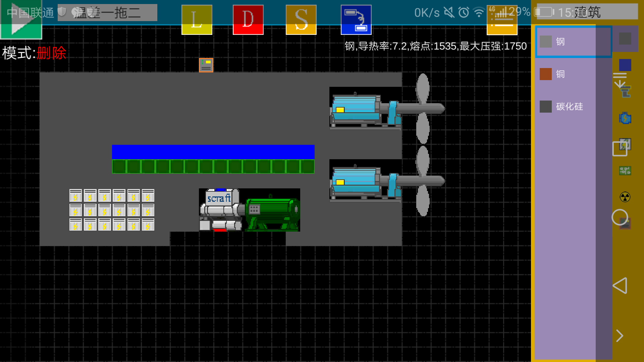Click the top-left battery cell

[x=75, y=195]
